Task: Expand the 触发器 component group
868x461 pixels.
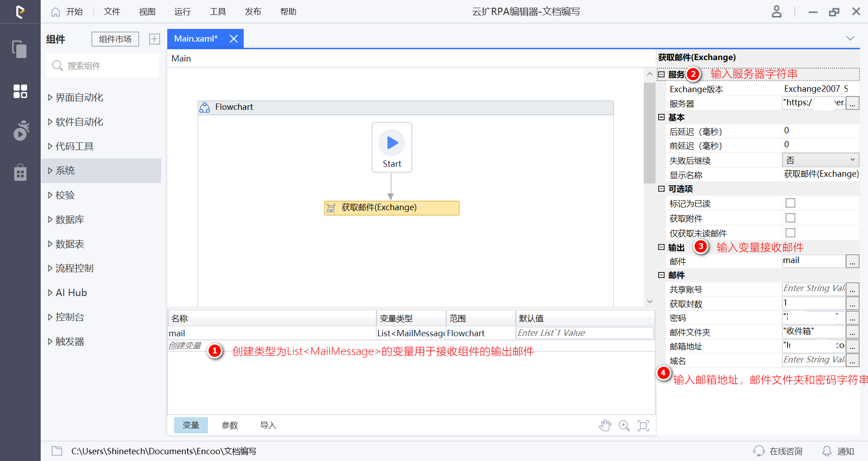Action: (50, 341)
